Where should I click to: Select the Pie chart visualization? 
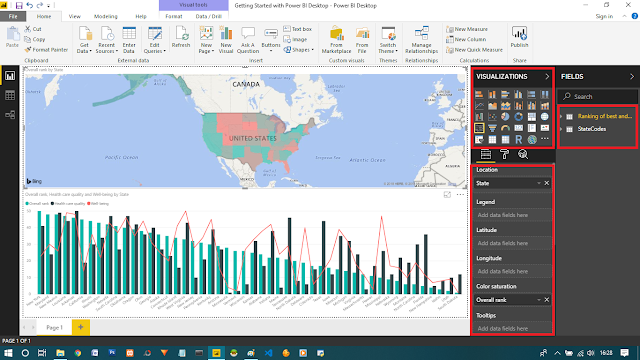[x=505, y=117]
